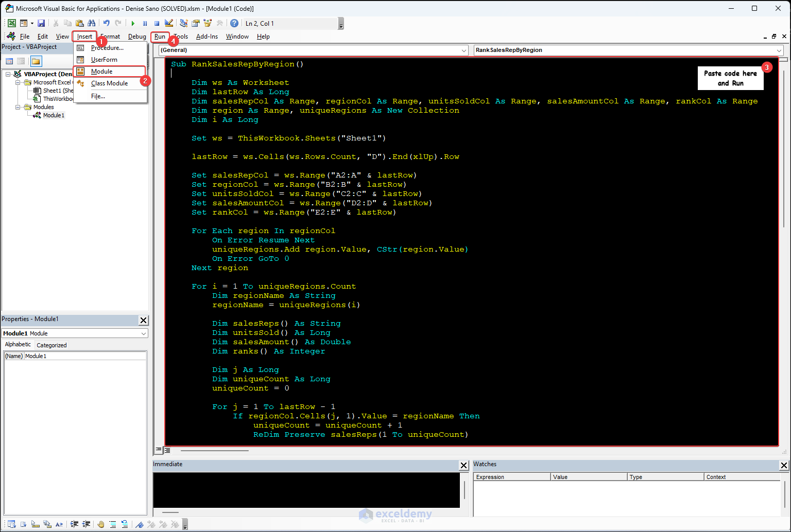Open Find with the binoculars icon

91,23
